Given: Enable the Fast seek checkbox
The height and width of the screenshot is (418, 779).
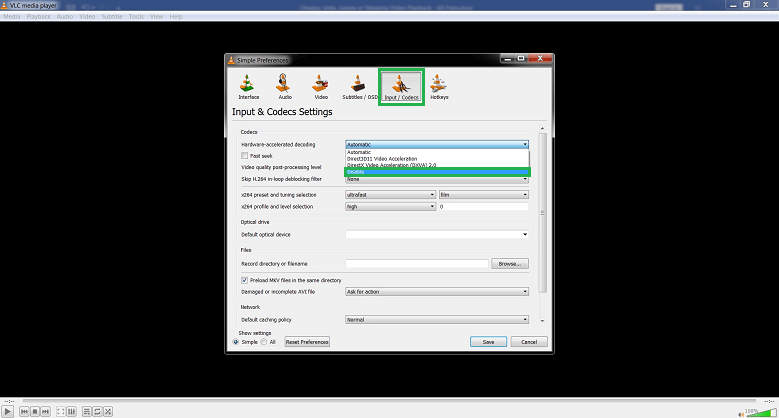Looking at the screenshot, I should 244,156.
